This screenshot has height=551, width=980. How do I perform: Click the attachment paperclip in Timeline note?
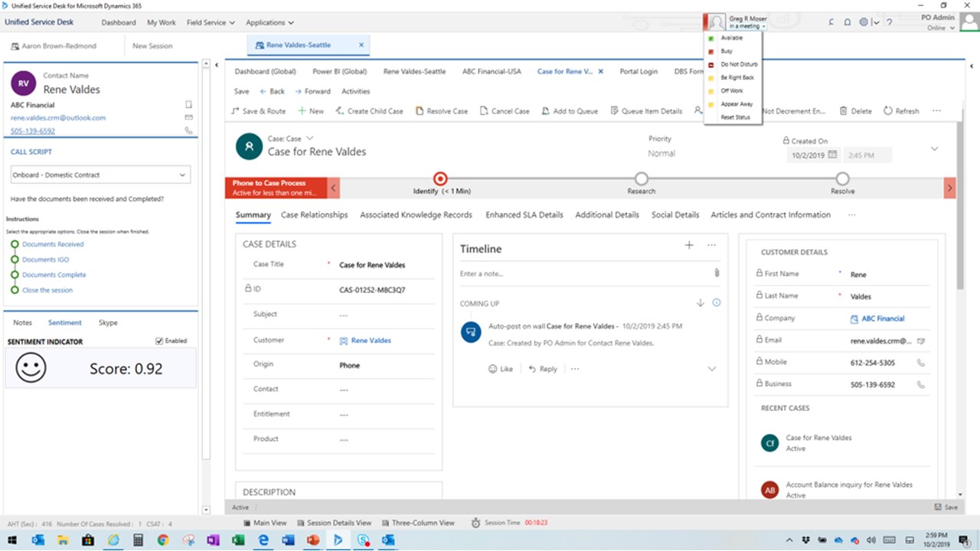pos(717,272)
